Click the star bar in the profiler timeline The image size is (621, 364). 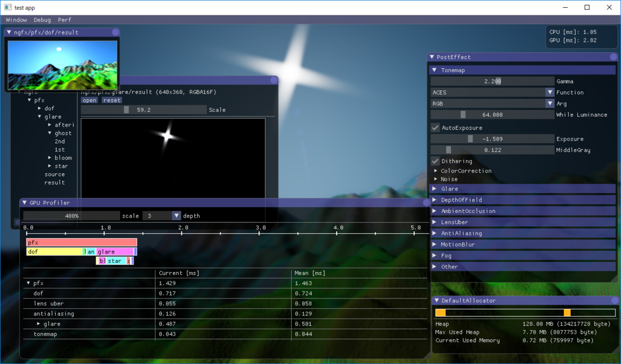(x=116, y=260)
